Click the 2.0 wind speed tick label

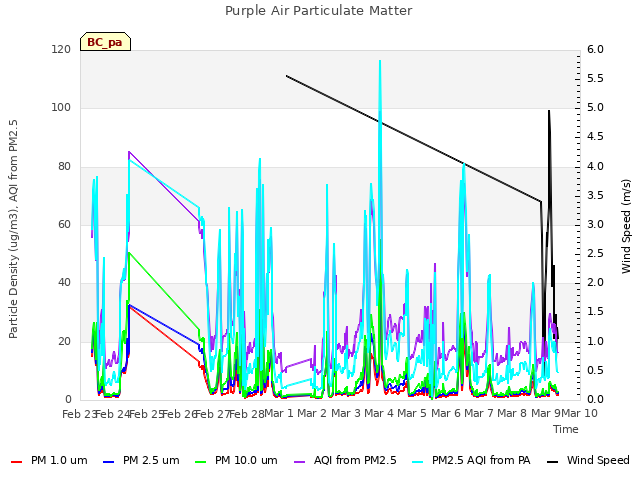(x=595, y=282)
